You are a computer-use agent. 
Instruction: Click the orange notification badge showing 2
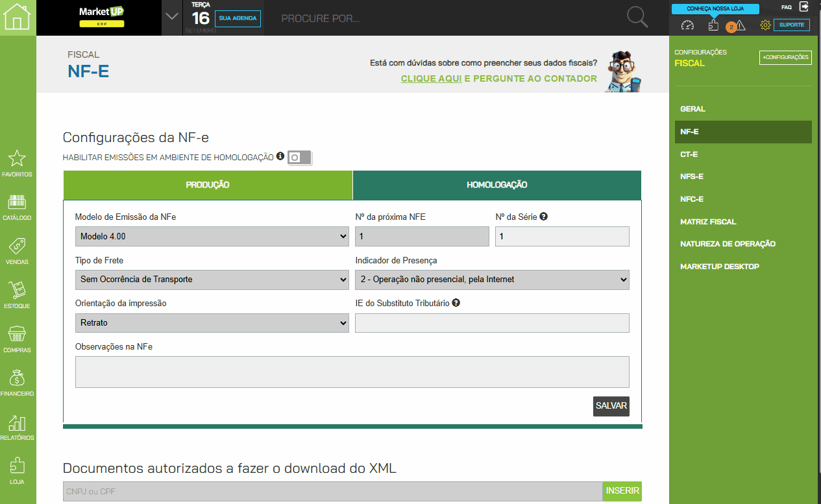[731, 27]
